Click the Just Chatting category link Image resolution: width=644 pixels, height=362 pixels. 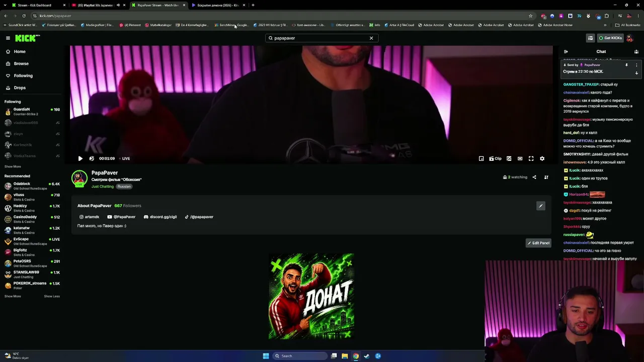coord(103,187)
